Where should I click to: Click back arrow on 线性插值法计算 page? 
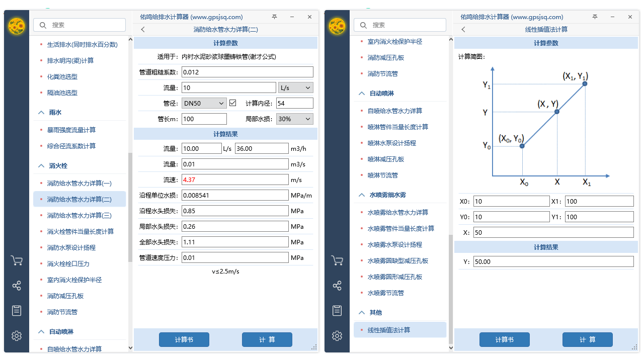463,29
